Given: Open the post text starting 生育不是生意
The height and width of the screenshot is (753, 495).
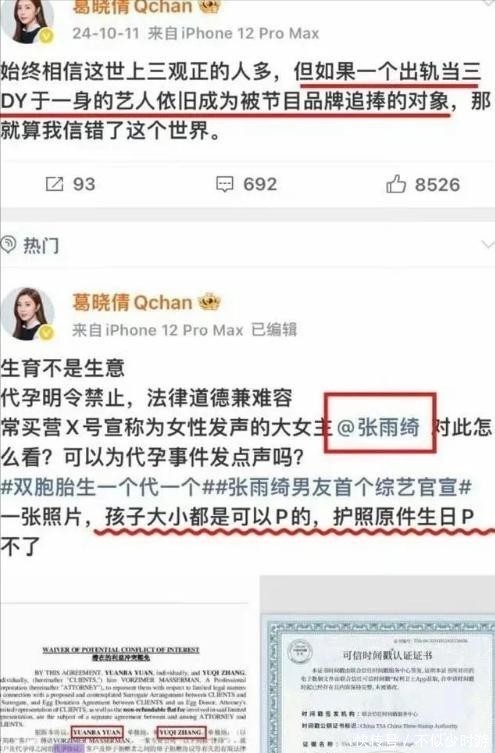Looking at the screenshot, I should coord(247,456).
